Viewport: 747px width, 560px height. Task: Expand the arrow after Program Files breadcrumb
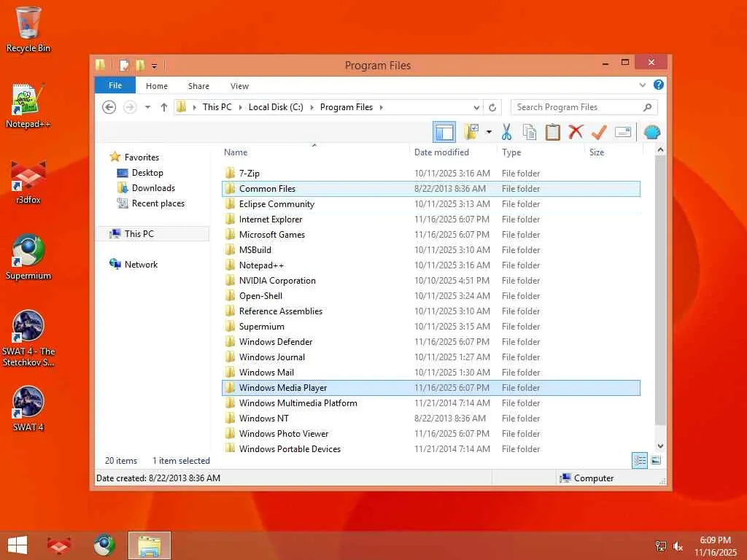click(x=381, y=108)
